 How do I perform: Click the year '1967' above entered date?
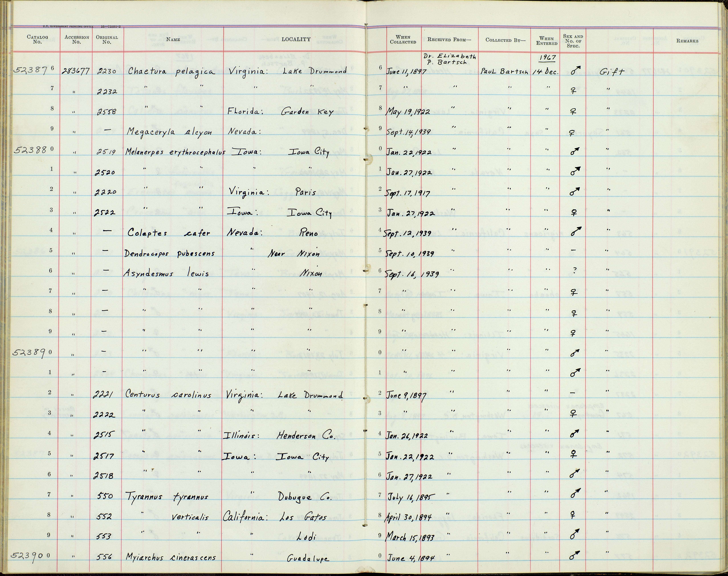coord(547,58)
